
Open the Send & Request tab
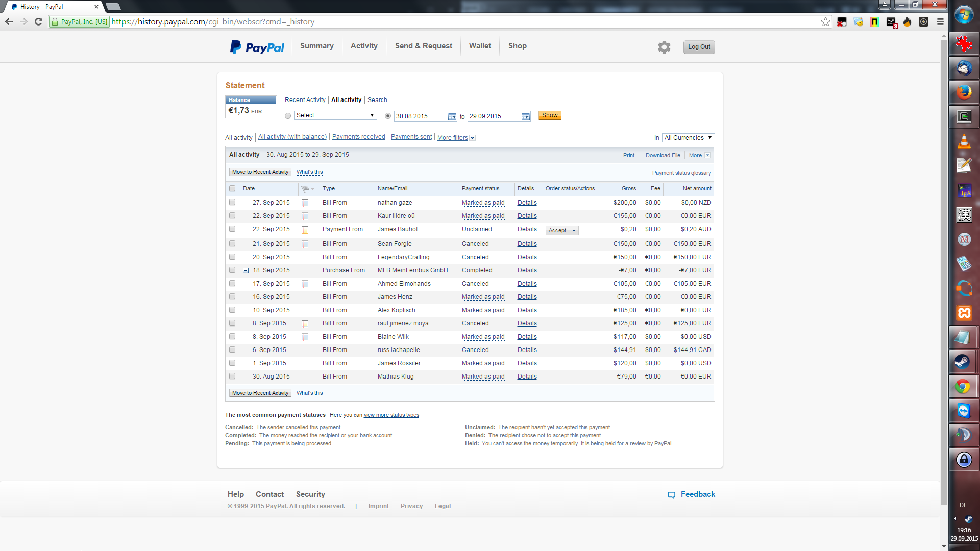click(423, 46)
